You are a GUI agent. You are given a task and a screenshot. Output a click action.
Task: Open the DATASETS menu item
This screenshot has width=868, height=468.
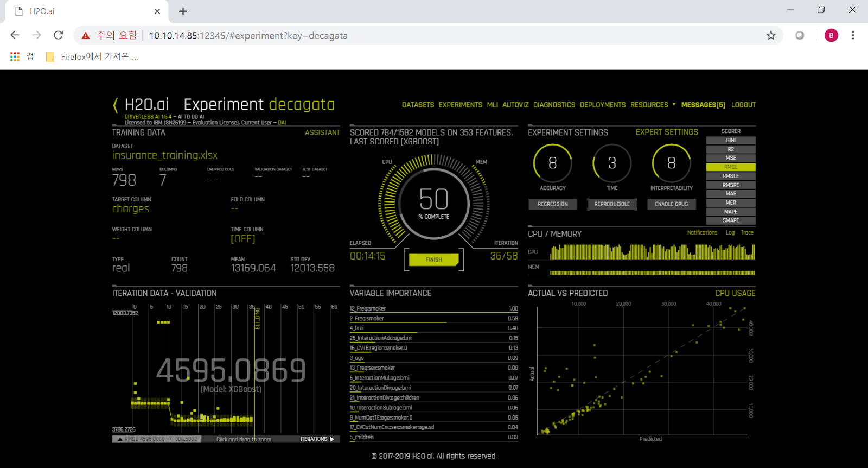(x=418, y=105)
